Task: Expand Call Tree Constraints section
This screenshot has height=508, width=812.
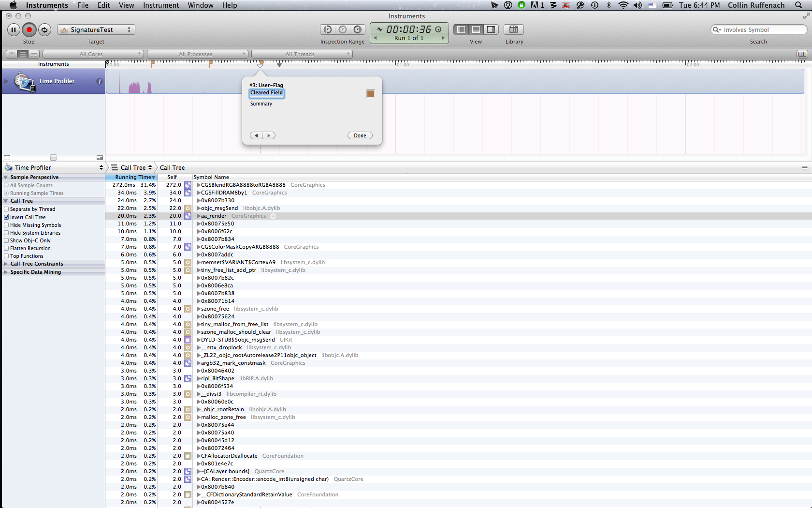Action: [6, 264]
